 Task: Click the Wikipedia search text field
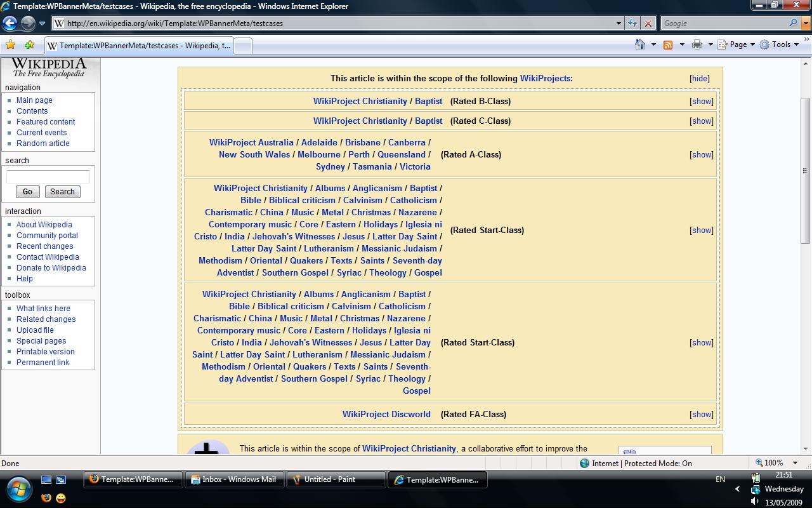pyautogui.click(x=48, y=177)
